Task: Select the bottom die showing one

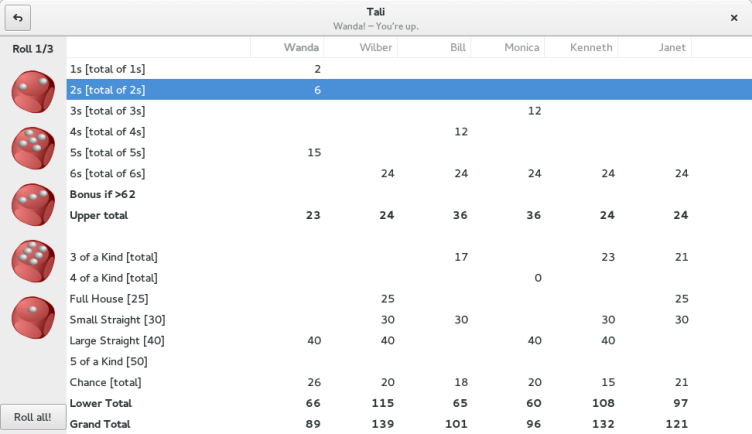Action: coord(33,317)
